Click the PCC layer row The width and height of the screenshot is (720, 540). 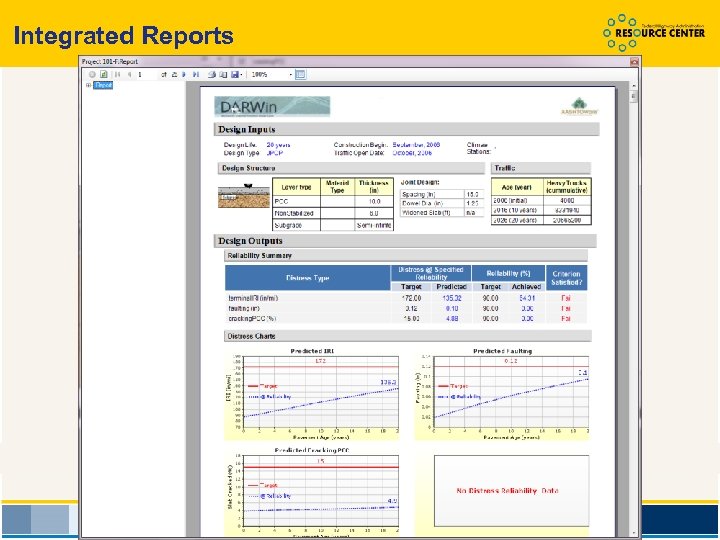point(333,202)
